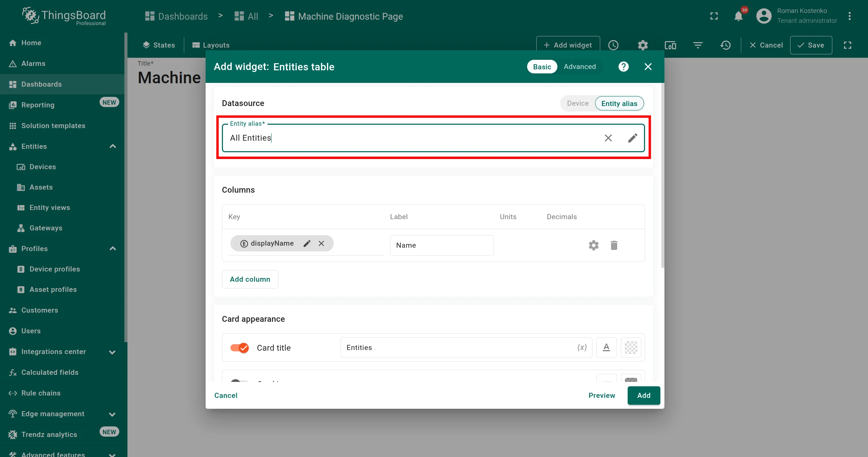Image resolution: width=868 pixels, height=457 pixels.
Task: Open Devices under Entities
Action: click(63, 167)
